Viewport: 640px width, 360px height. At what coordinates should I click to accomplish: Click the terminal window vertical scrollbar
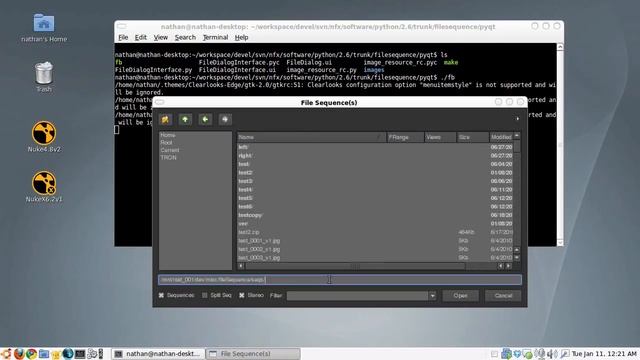pyautogui.click(x=560, y=144)
